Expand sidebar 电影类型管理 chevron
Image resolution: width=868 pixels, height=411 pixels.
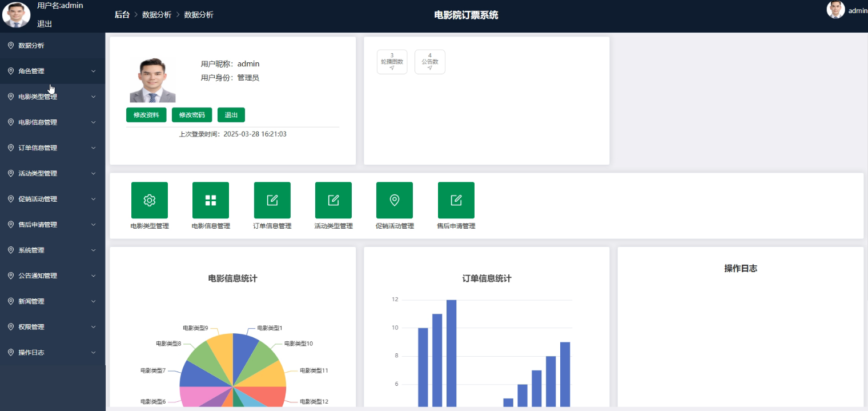94,97
